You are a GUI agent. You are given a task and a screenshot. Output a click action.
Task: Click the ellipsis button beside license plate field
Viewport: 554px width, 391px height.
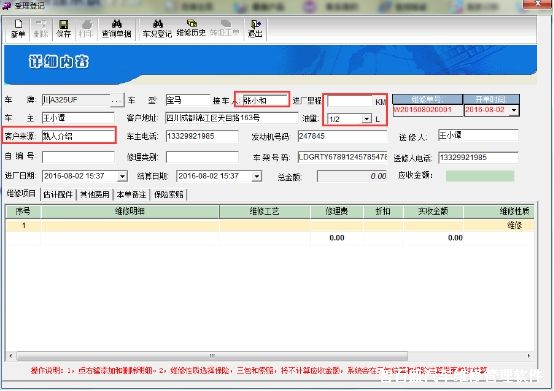pyautogui.click(x=117, y=101)
